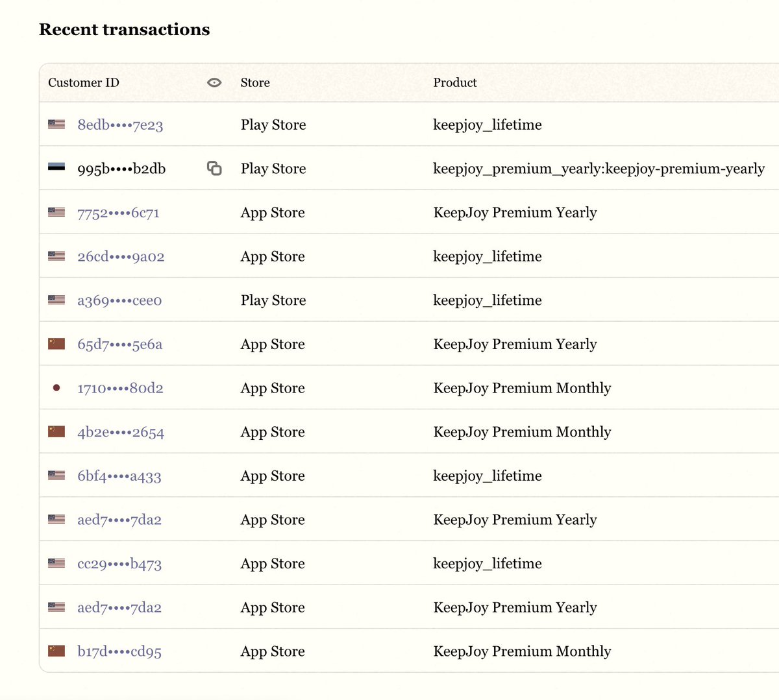Click KeepJoy Premium Yearly in 65d7••••5e6a row
Screen dimensions: 779x700
point(515,344)
